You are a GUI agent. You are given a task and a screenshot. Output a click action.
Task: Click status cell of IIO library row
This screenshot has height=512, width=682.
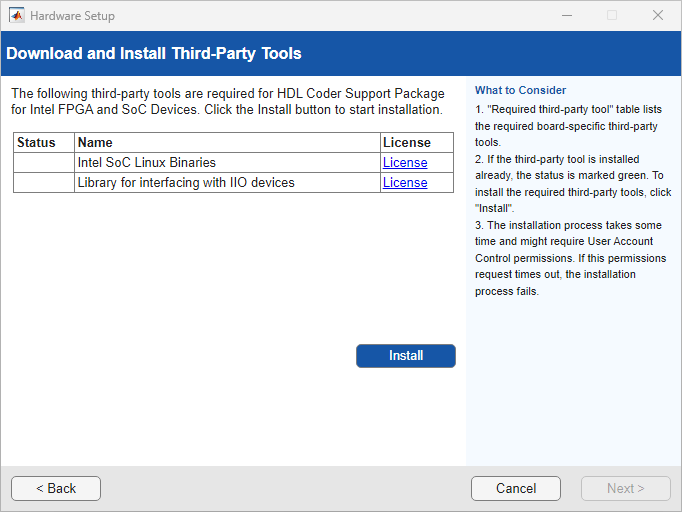coord(44,183)
